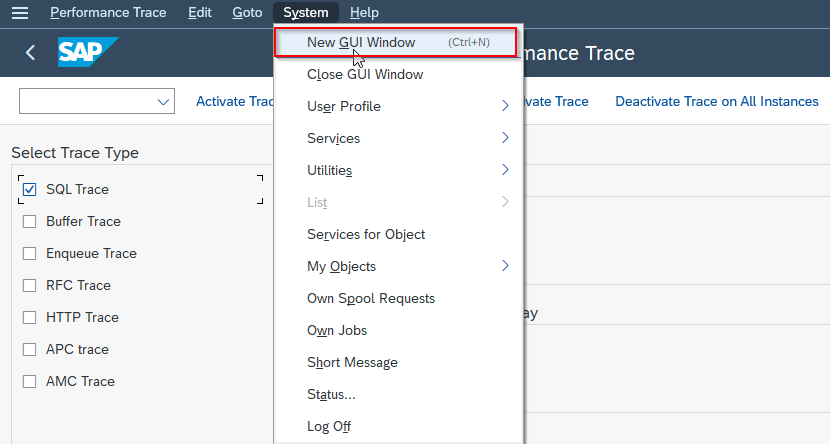Click Deactivate Trace on All Instances
The height and width of the screenshot is (444, 830).
point(716,101)
